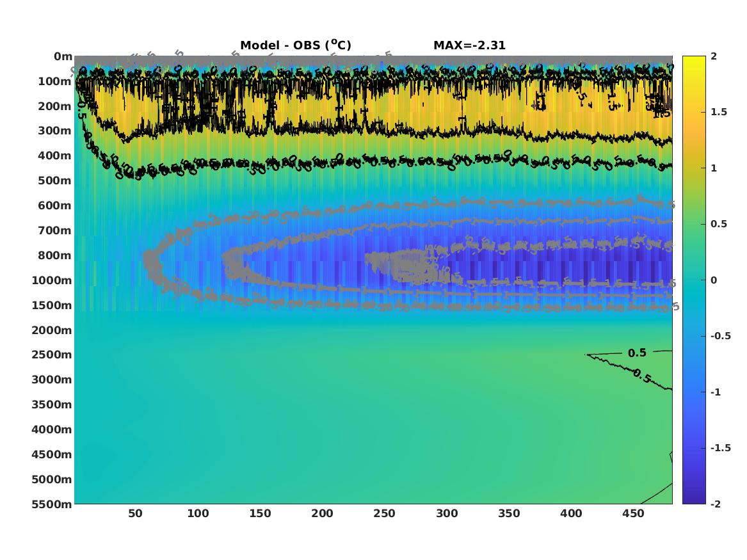Pick the '700m' depth axis label

click(x=55, y=230)
